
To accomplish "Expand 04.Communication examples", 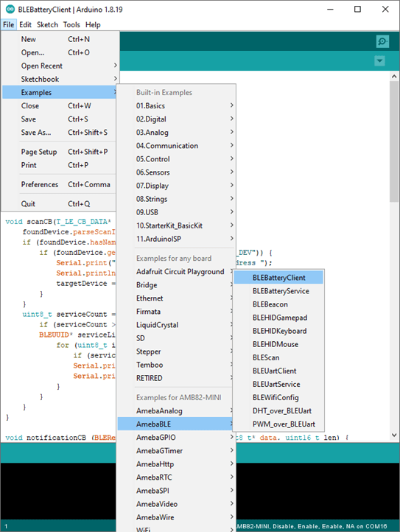I will 176,146.
